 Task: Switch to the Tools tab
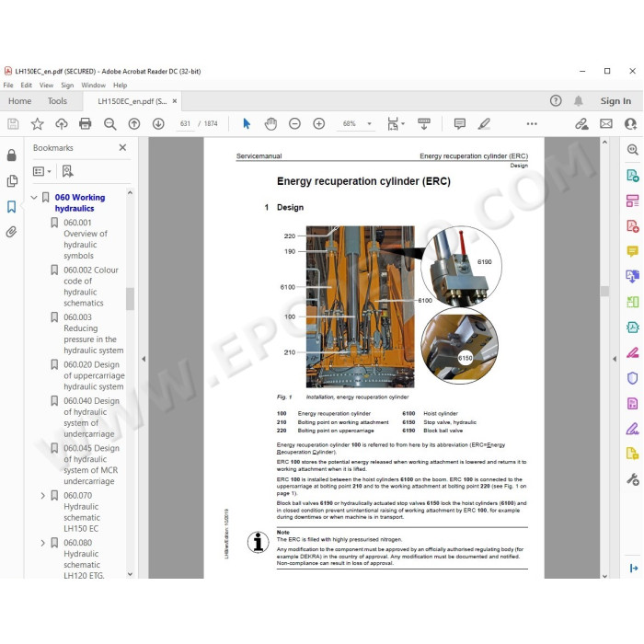point(57,101)
